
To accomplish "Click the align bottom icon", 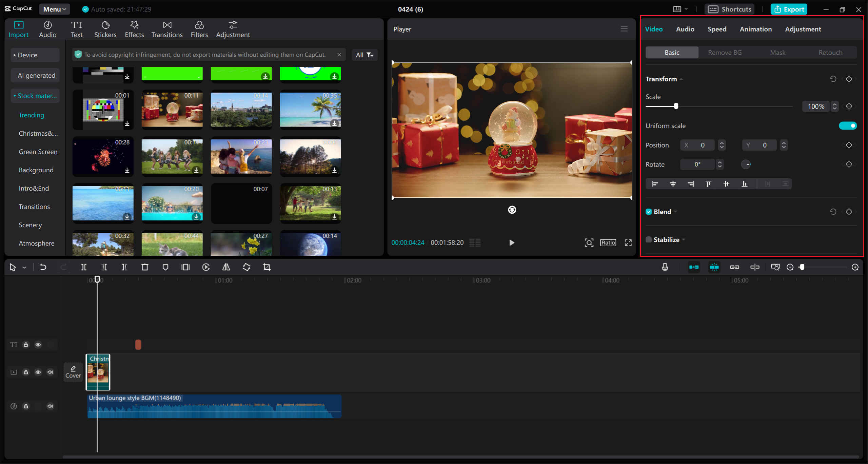I will pyautogui.click(x=745, y=184).
